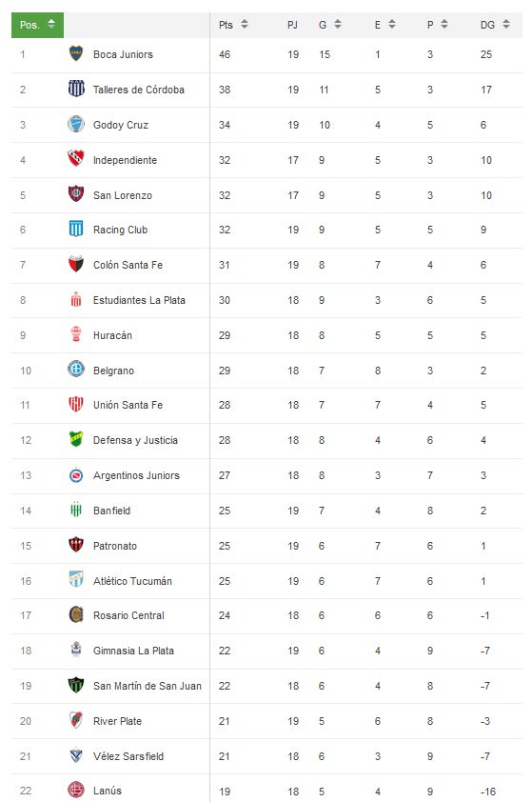Open the Godoy Cruz team name

coord(121,125)
